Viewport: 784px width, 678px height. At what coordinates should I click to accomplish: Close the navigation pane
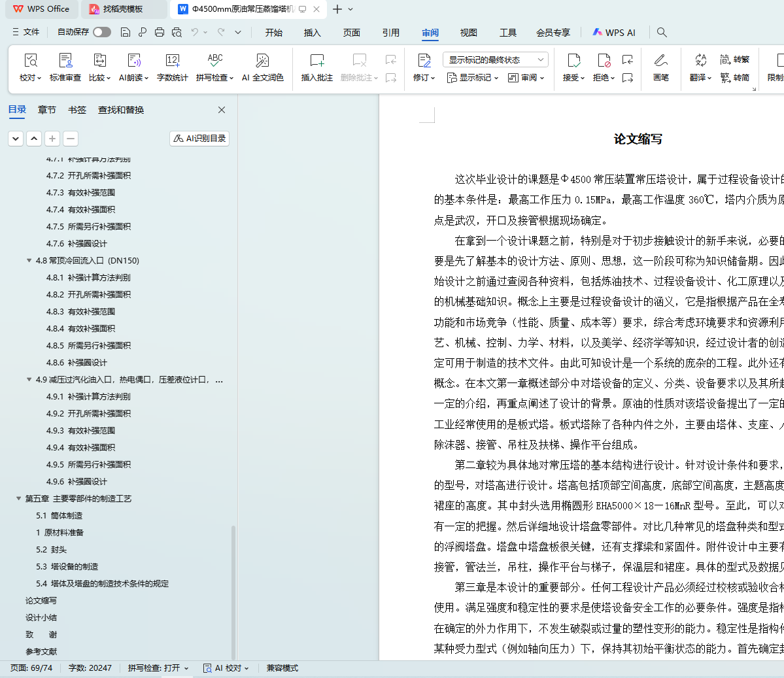pos(222,110)
